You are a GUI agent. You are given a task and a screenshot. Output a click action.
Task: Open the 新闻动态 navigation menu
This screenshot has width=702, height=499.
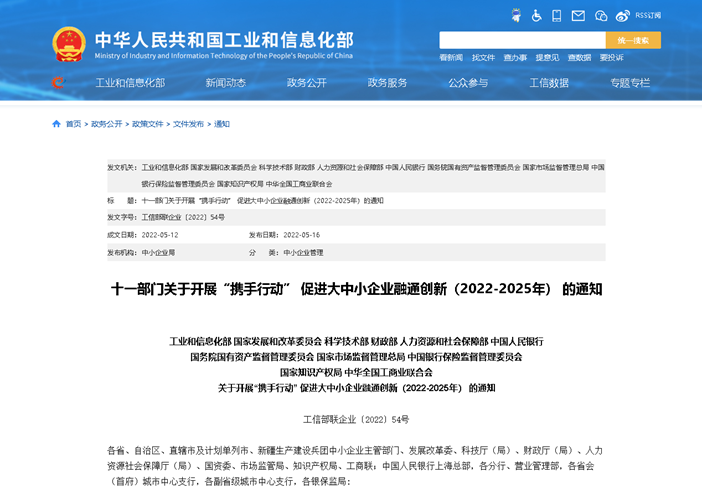pos(226,83)
